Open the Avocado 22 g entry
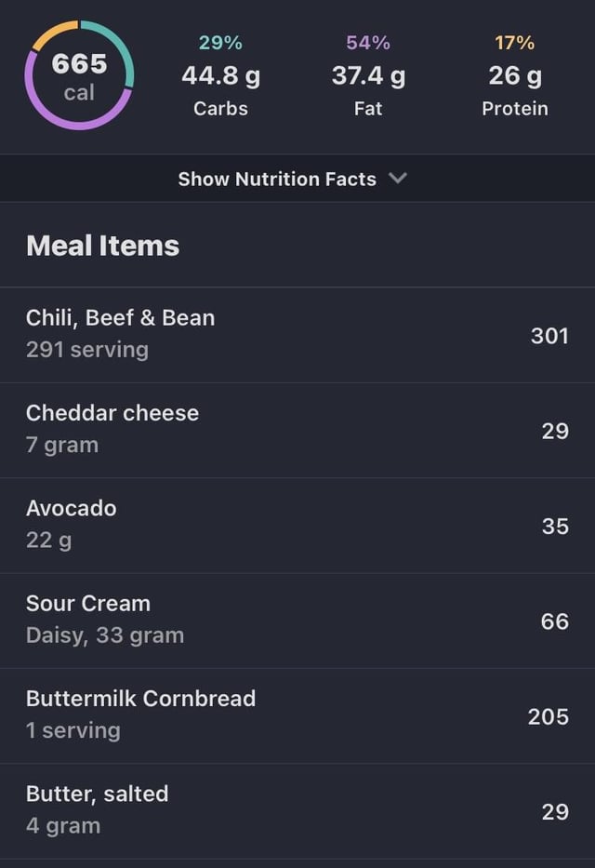This screenshot has height=868, width=595. 297,526
